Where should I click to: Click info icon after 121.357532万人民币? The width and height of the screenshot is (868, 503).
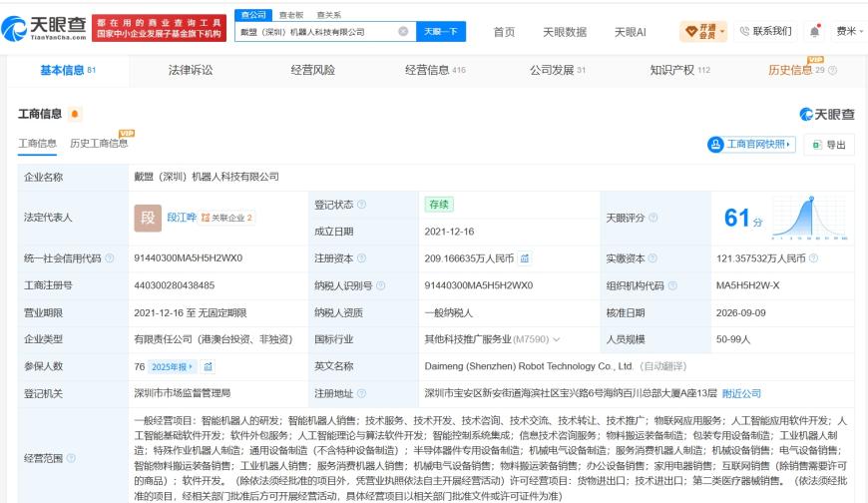813,258
